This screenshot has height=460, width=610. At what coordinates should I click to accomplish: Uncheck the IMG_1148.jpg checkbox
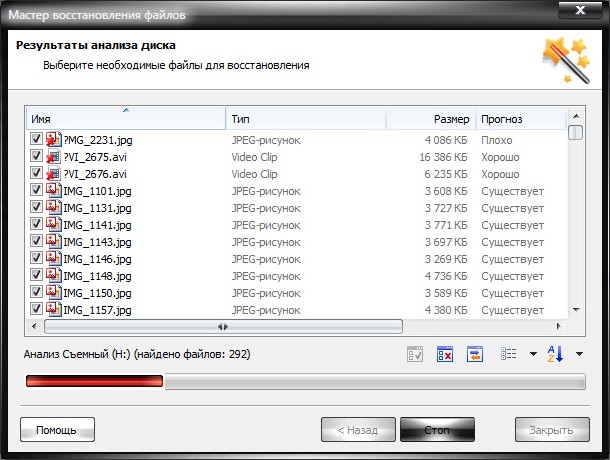[36, 275]
